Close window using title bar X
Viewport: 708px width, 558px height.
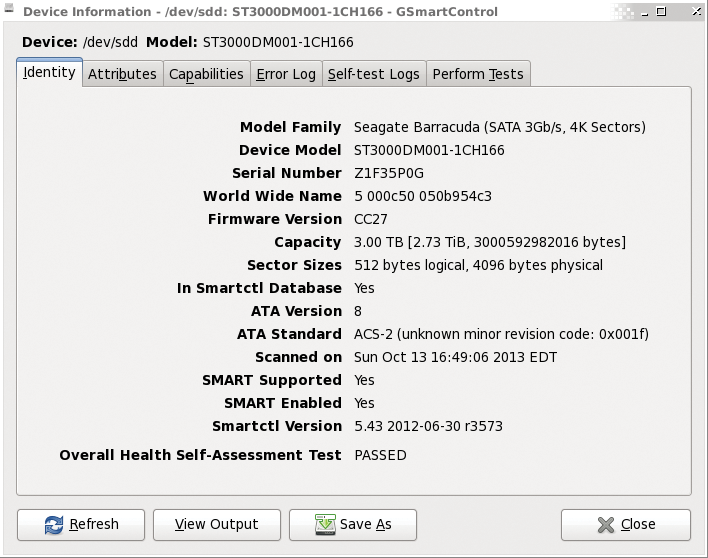[x=696, y=11]
